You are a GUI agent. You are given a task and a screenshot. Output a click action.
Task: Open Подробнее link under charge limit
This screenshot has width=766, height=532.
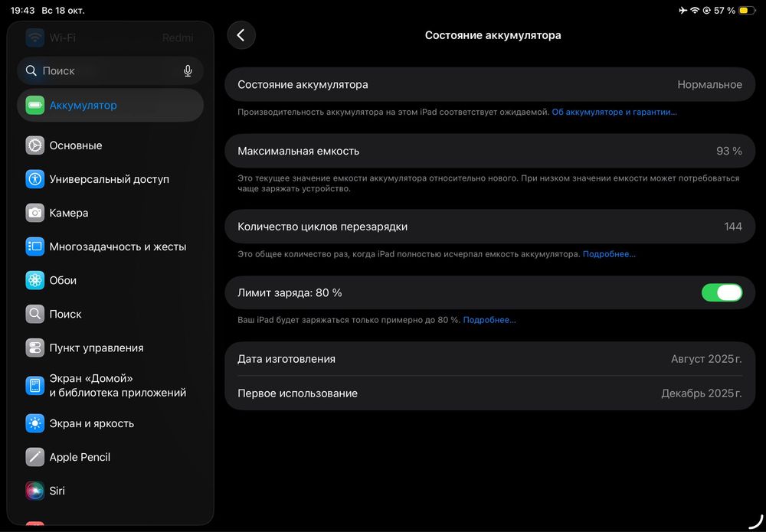pos(489,320)
